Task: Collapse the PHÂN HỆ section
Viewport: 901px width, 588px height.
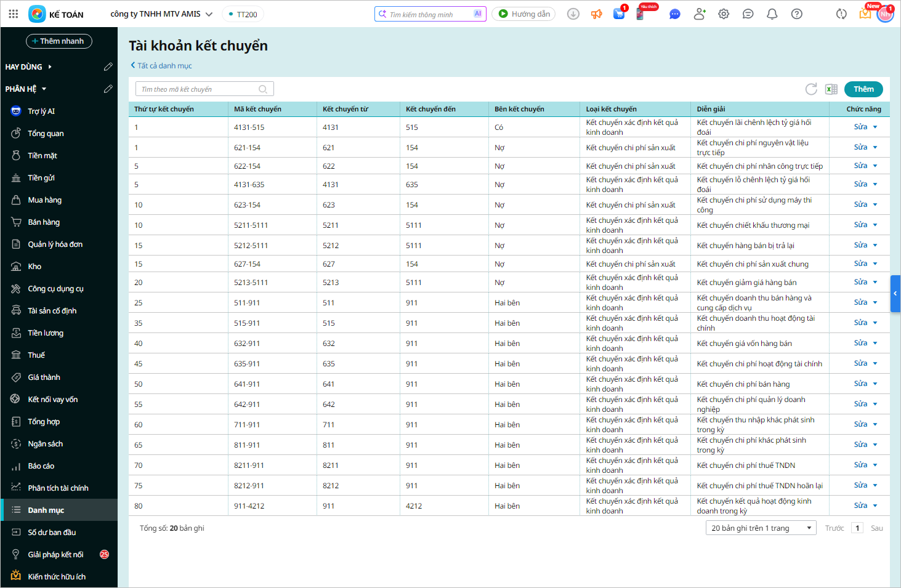Action: point(44,89)
